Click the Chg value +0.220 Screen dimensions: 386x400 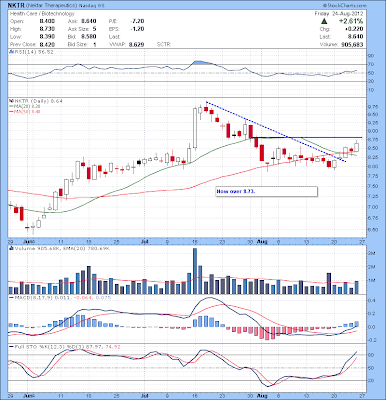tap(355, 29)
